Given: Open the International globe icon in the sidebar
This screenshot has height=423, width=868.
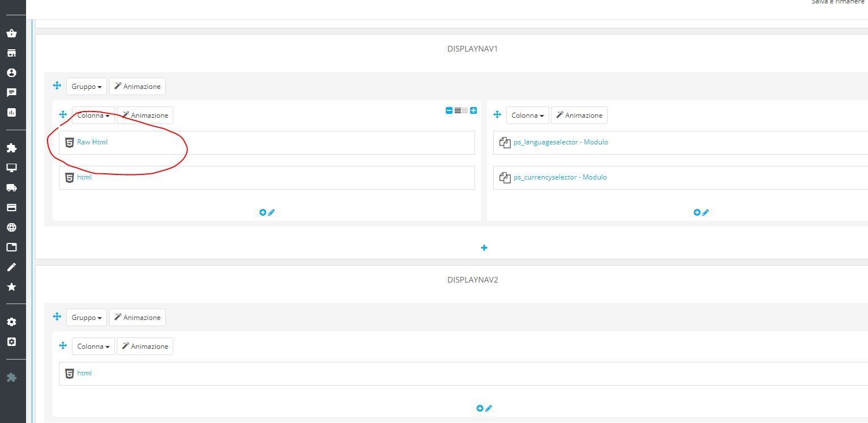Looking at the screenshot, I should coord(11,228).
